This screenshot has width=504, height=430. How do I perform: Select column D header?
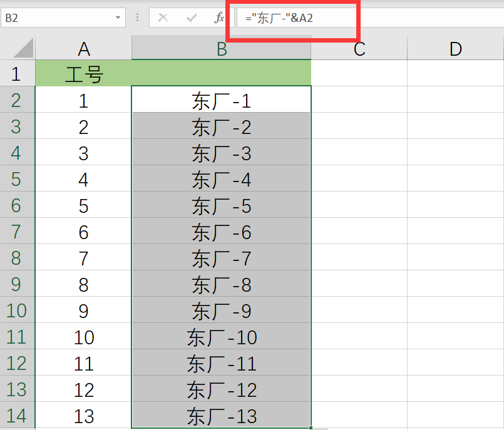coord(455,49)
